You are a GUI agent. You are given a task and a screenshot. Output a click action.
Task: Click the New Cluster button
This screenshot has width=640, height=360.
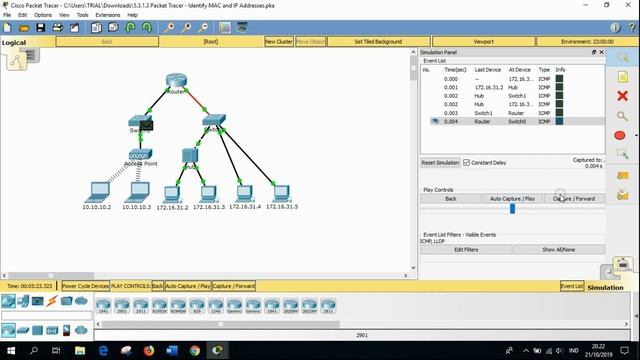pos(279,42)
